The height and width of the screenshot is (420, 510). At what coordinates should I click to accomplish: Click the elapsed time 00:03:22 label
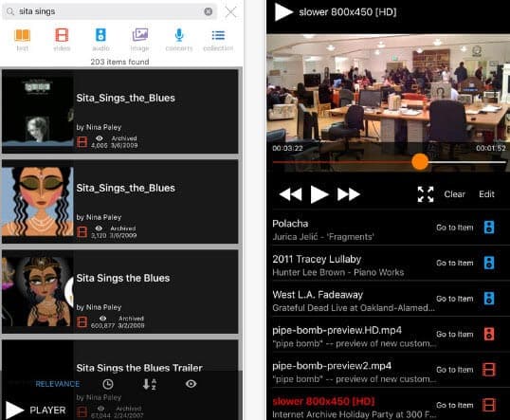pos(287,148)
